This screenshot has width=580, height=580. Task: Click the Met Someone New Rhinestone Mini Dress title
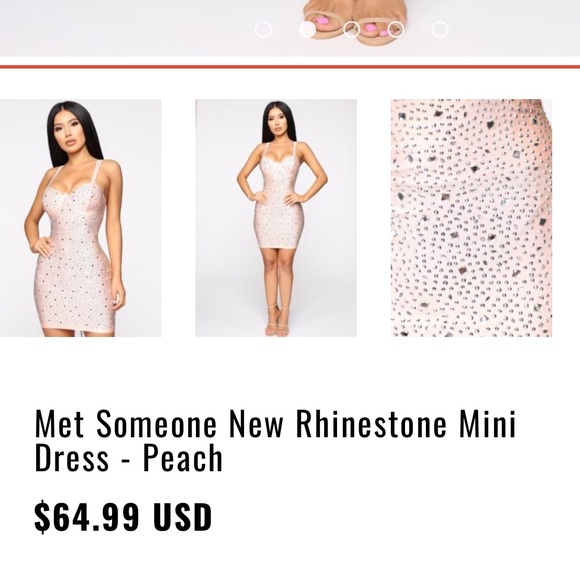click(x=275, y=441)
